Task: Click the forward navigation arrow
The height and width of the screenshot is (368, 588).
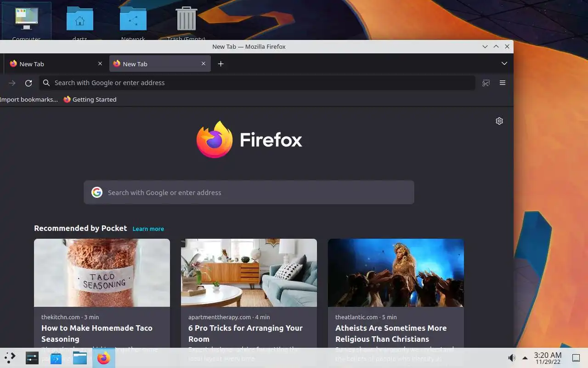Action: 12,83
